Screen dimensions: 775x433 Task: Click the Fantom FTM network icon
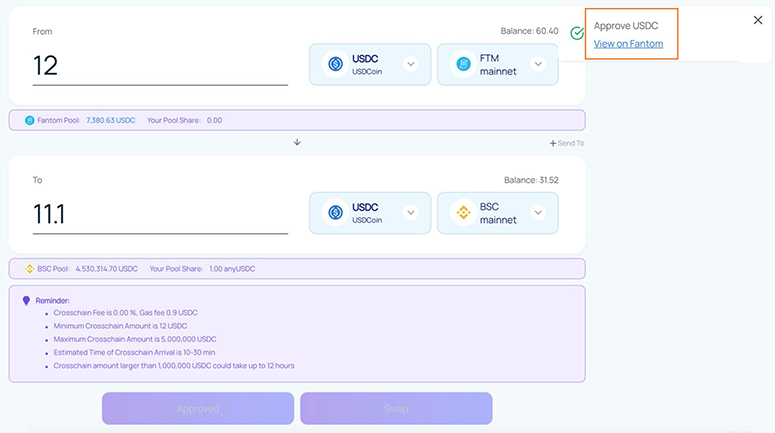[x=463, y=64]
